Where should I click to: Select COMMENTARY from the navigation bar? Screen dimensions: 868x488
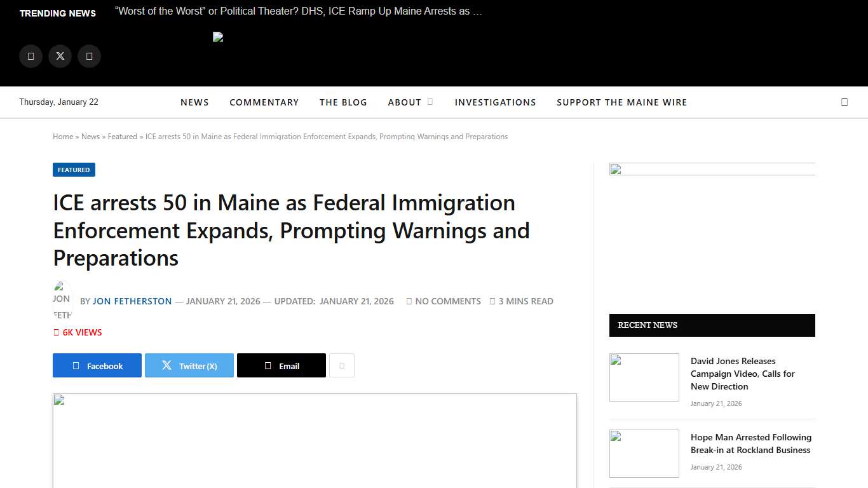pyautogui.click(x=264, y=102)
